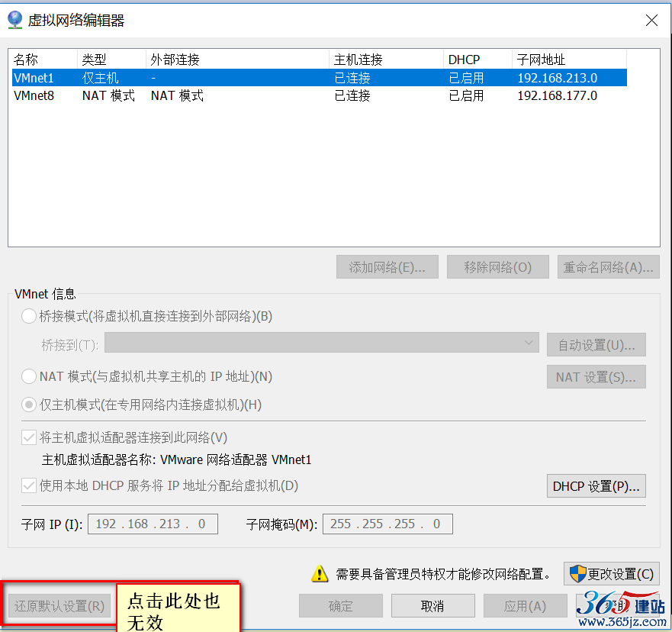
Task: Open NAT 设置(S)... button
Action: [596, 377]
